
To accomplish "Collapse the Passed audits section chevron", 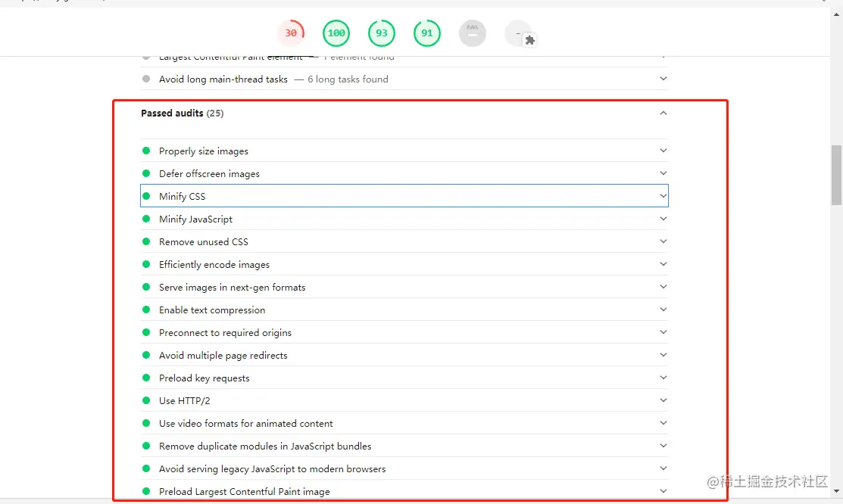I will [x=663, y=113].
